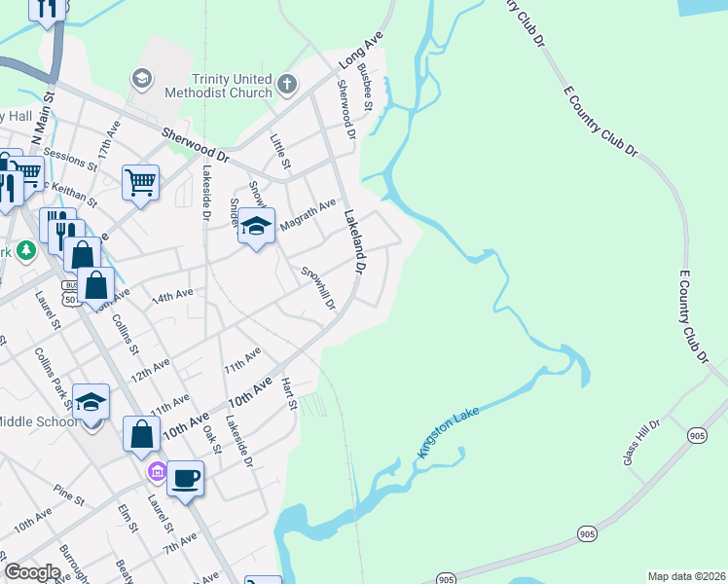Click the Pine St label

(69, 494)
